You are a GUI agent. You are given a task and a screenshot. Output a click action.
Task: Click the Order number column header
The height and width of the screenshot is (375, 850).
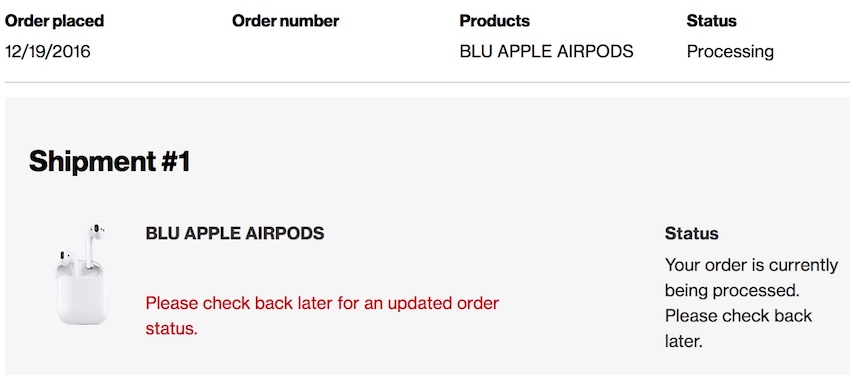click(285, 21)
